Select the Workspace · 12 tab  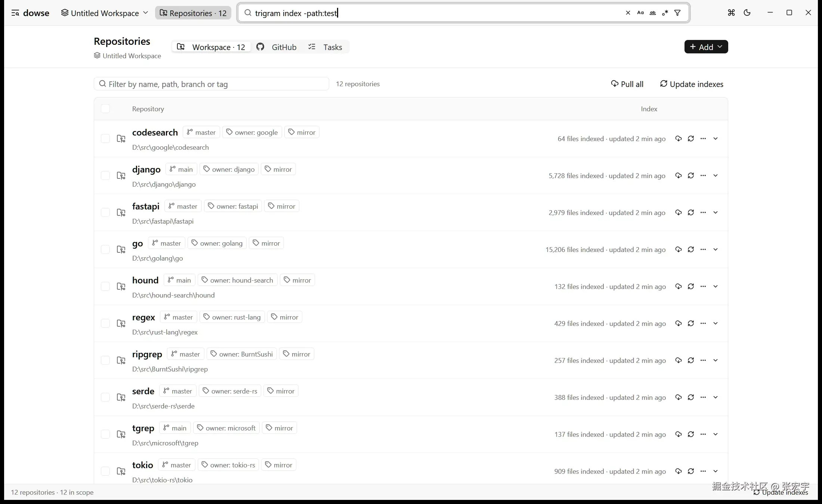[x=211, y=47]
